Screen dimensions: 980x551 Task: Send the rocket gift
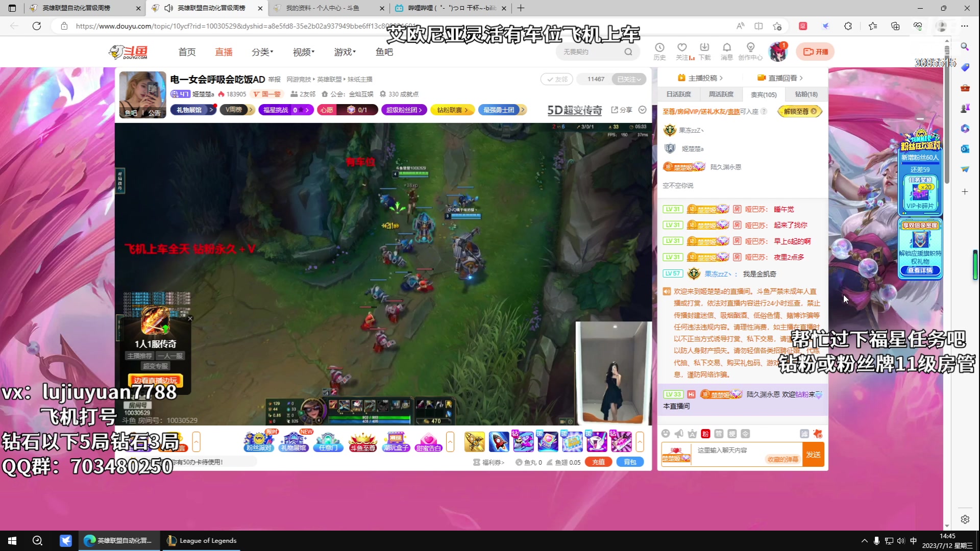tap(499, 441)
